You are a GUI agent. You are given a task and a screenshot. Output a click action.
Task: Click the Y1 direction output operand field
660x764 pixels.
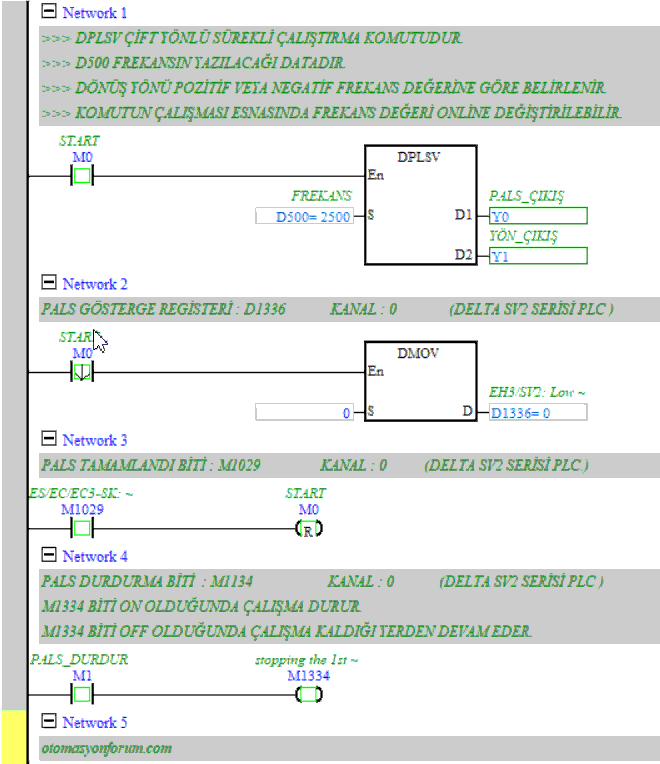click(x=537, y=255)
